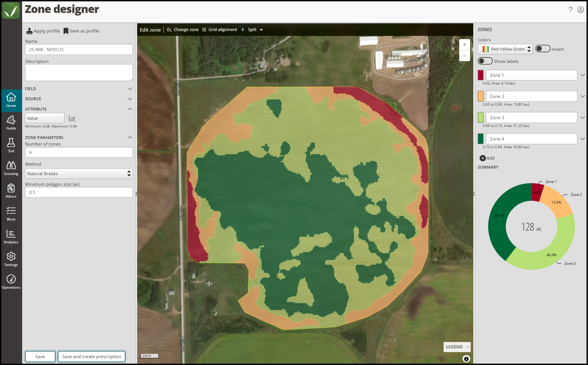Select Change zone tool
588x365 pixels.
click(183, 30)
